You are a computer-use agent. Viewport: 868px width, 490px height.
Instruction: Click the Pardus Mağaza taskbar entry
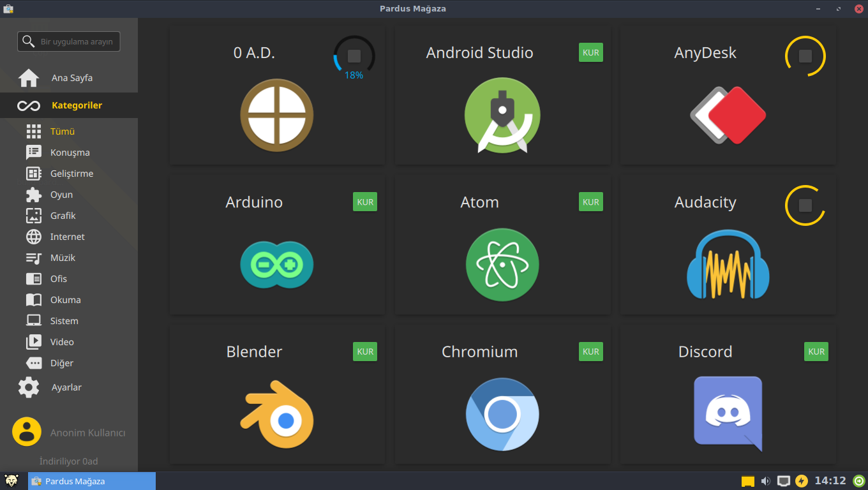pyautogui.click(x=92, y=481)
